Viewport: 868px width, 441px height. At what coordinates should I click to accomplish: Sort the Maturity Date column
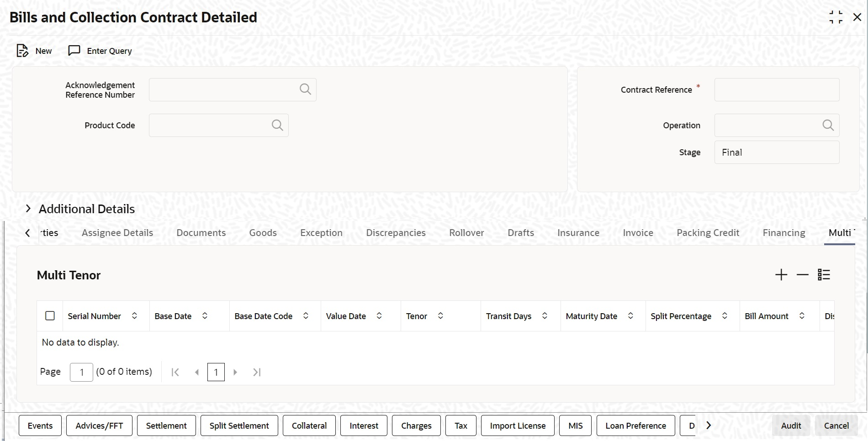click(630, 316)
